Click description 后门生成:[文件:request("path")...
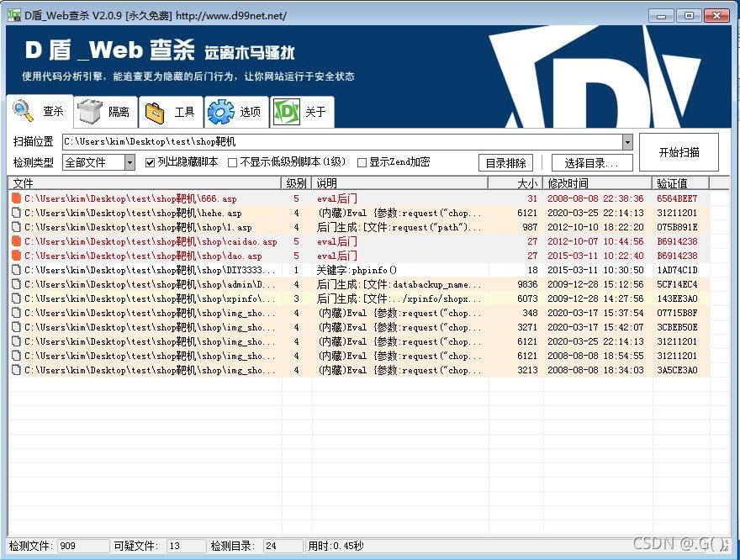740x560 pixels. coord(399,227)
